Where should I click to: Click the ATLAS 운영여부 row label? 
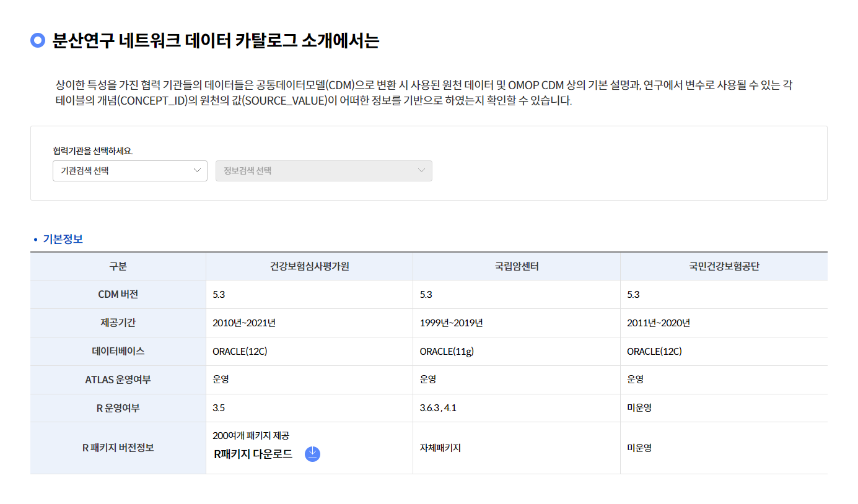pyautogui.click(x=118, y=380)
